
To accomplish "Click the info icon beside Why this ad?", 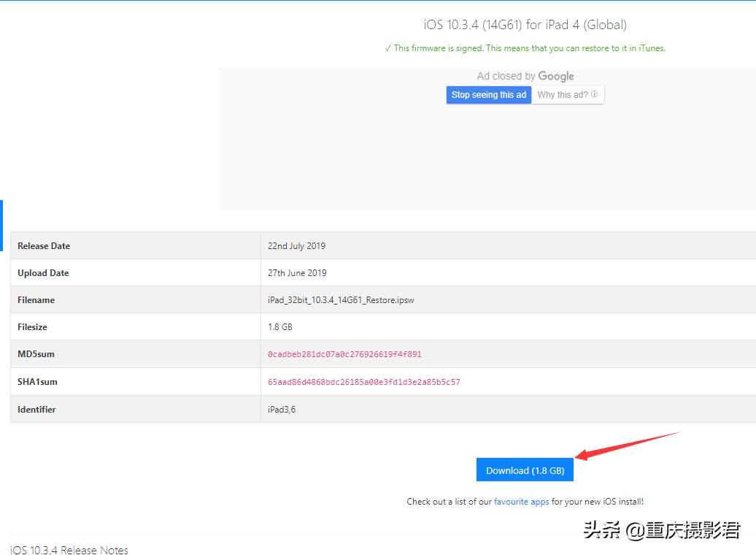I will click(x=595, y=94).
